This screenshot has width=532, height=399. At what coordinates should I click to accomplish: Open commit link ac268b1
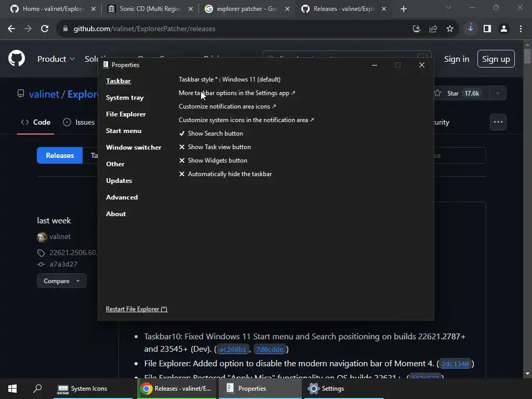click(x=232, y=349)
